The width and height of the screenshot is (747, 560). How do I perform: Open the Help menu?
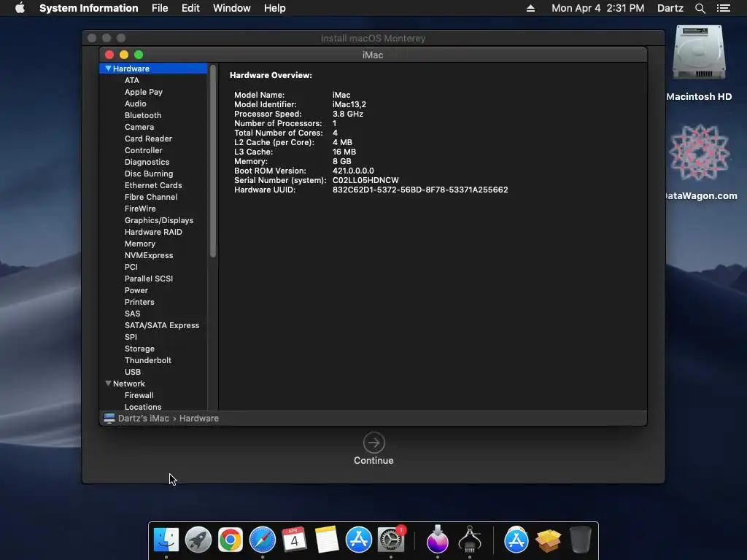pyautogui.click(x=275, y=8)
